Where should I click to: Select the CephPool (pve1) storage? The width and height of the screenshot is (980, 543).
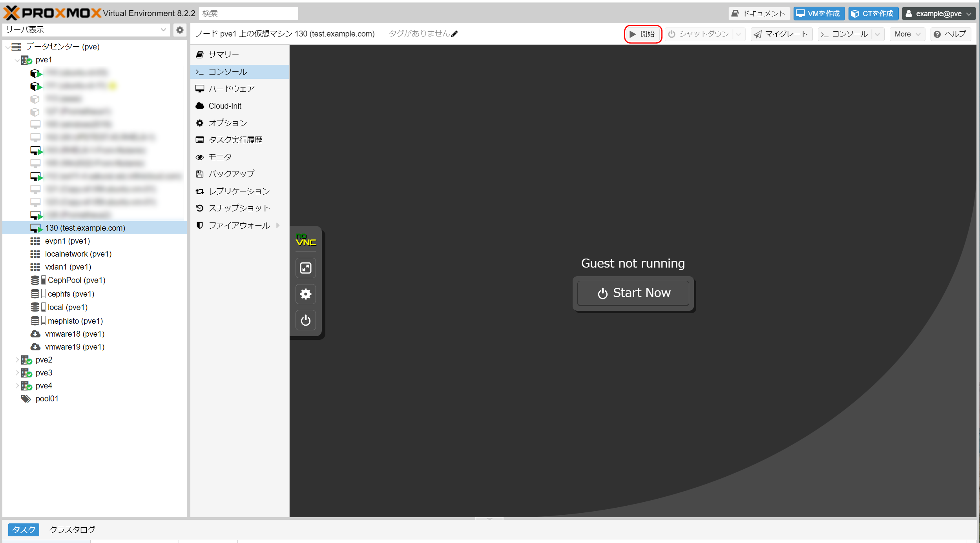[x=76, y=280]
